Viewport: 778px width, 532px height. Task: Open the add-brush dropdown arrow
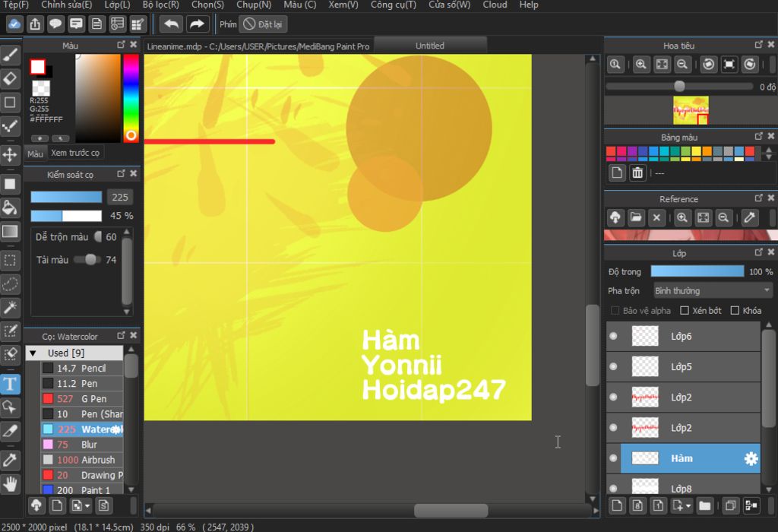pos(87,505)
